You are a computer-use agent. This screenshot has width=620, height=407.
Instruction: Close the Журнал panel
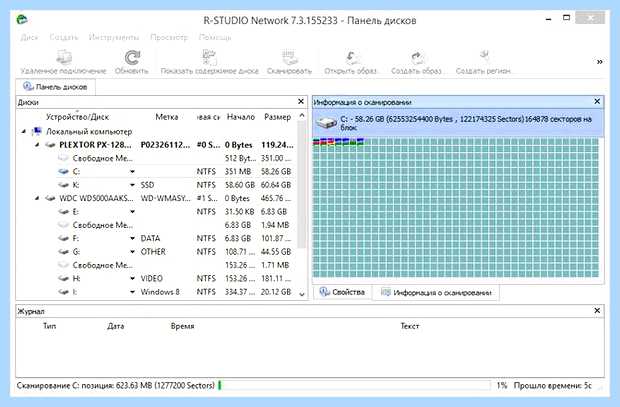[x=597, y=311]
